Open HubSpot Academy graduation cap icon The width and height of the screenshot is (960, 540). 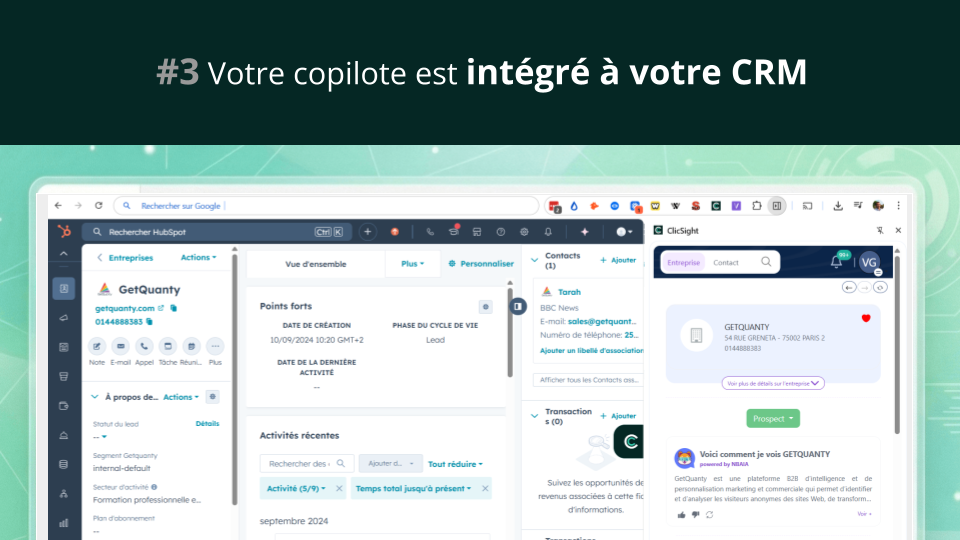coord(454,231)
